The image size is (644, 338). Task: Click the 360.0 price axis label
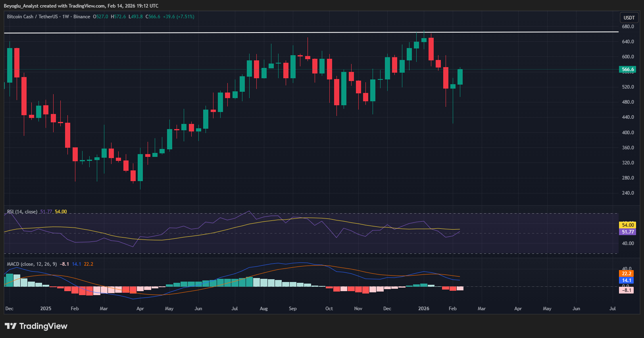click(628, 148)
